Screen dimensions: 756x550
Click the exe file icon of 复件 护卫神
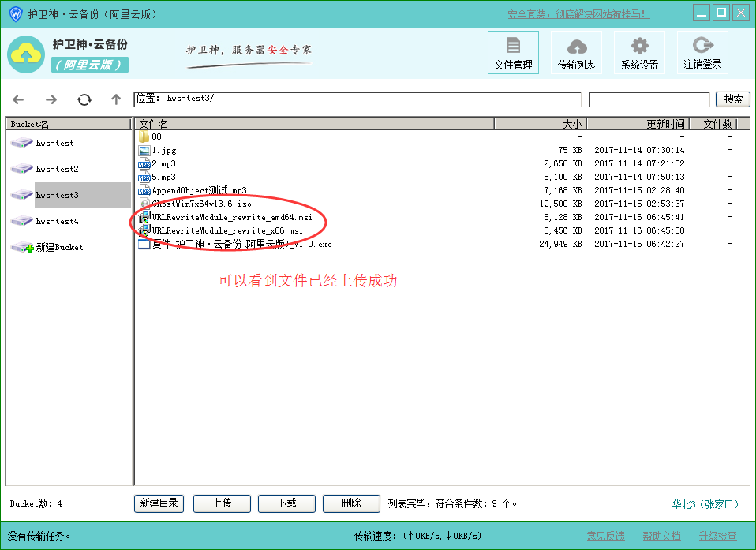point(144,244)
